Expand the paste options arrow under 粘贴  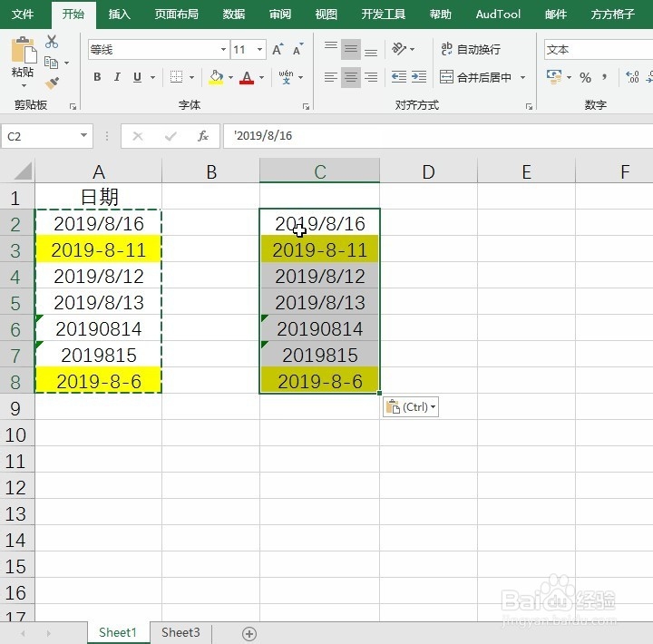click(x=24, y=85)
